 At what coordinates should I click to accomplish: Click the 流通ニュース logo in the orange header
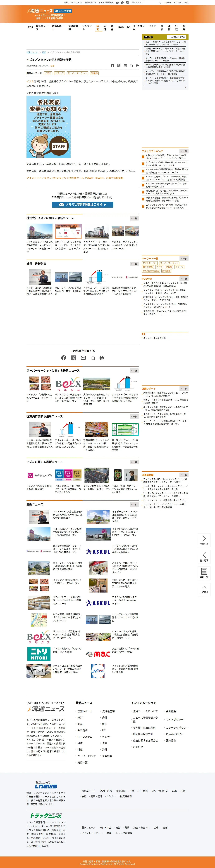click(40, 11)
